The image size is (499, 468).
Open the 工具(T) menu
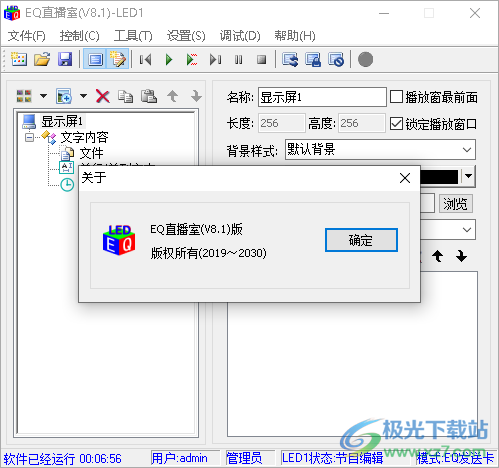[133, 36]
